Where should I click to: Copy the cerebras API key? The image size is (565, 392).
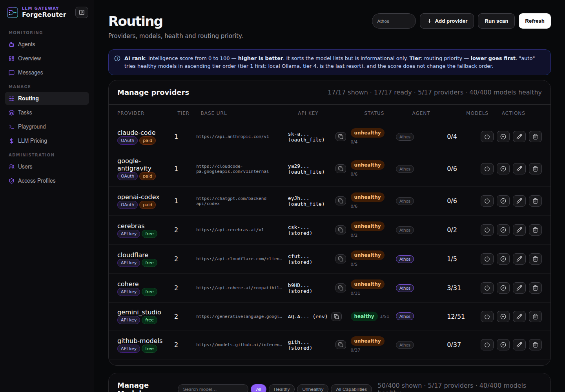[341, 230]
